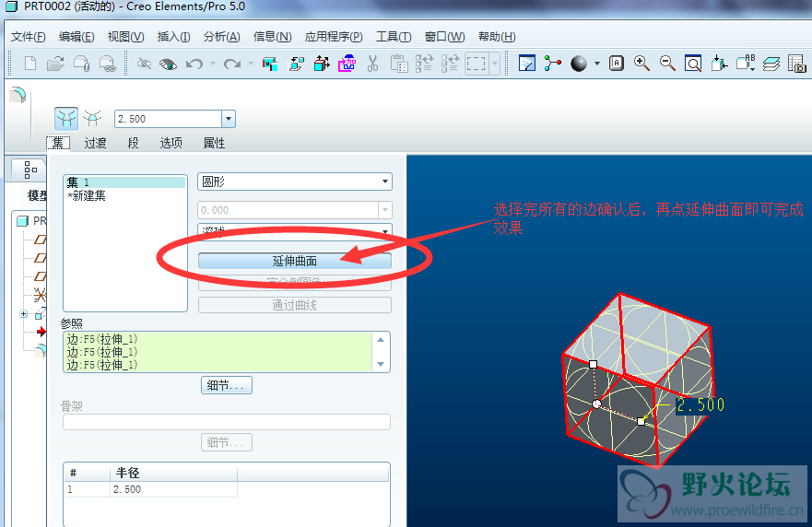Screen dimensions: 812x527
Task: Click the 通过曲线 button
Action: coord(295,306)
